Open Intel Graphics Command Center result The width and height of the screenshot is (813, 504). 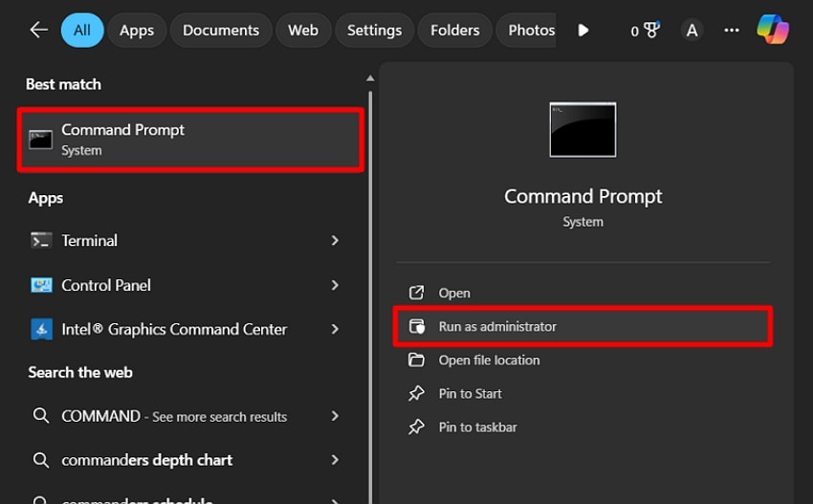point(186,329)
